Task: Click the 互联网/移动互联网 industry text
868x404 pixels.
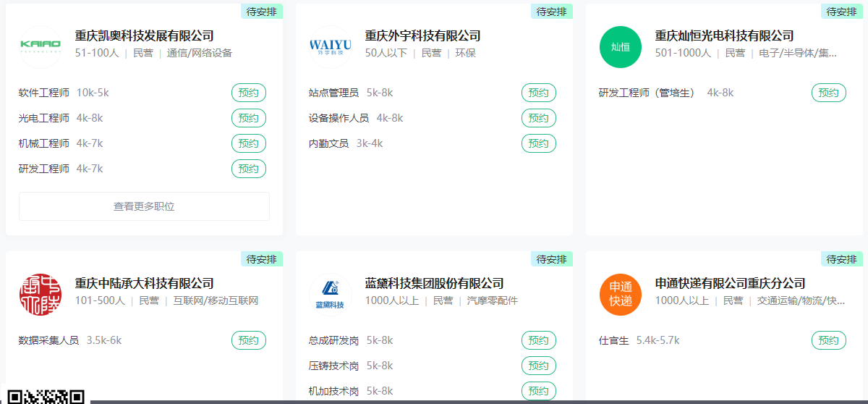Action: [216, 300]
